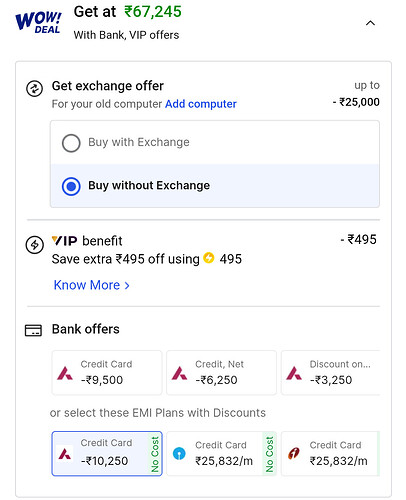Collapse the Get at ₹67,245 offers section
Viewport: 406px width, 500px height.
coord(370,23)
